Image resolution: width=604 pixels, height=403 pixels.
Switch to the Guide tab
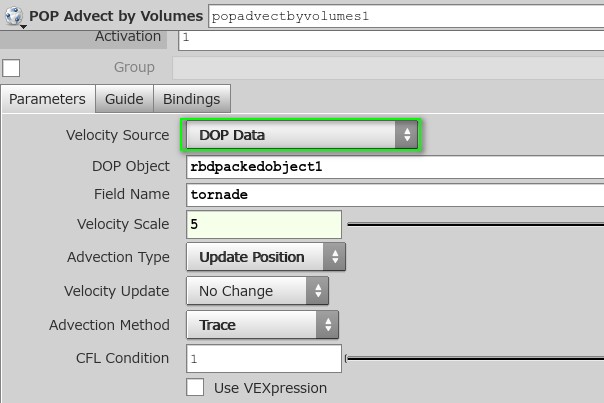(x=124, y=99)
